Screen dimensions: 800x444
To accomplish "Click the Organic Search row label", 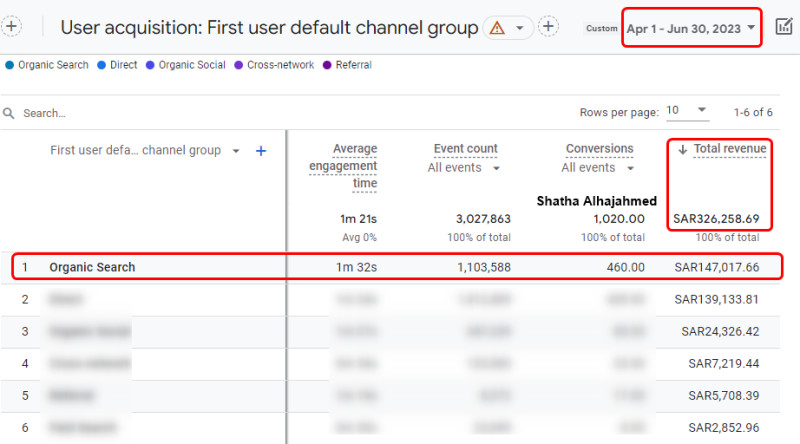I will click(92, 267).
